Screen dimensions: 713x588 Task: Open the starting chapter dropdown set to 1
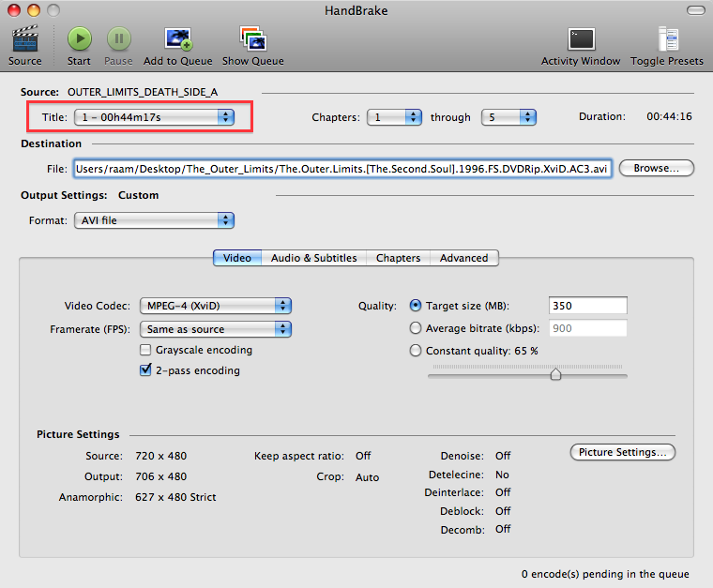point(394,117)
